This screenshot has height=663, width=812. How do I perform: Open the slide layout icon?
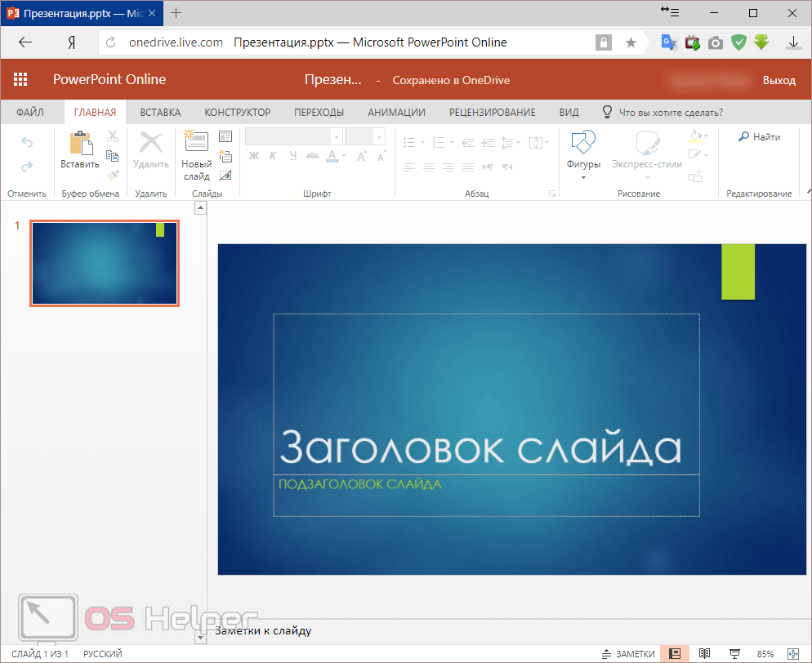click(225, 136)
